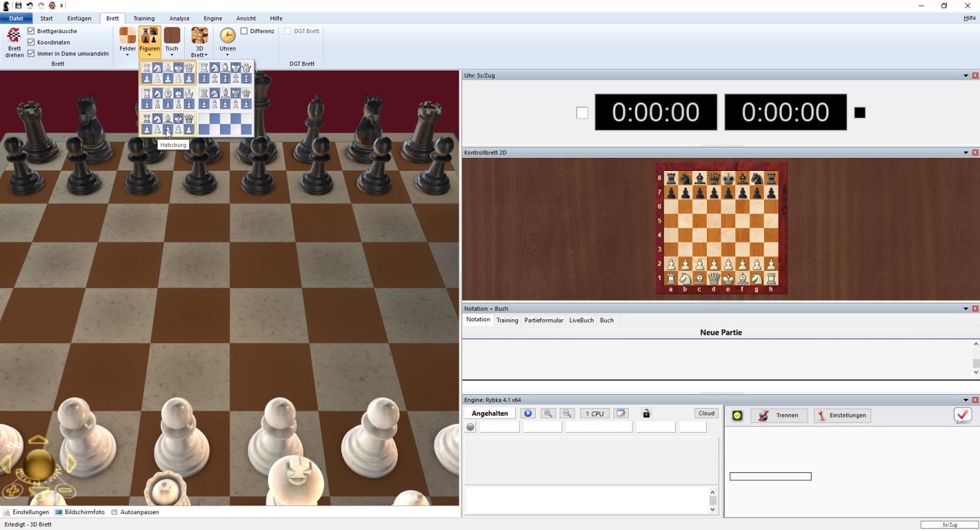Select the LiveBuch tab
This screenshot has height=530, width=980.
pos(582,320)
